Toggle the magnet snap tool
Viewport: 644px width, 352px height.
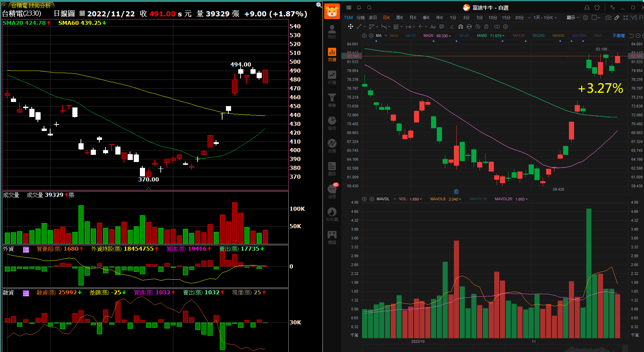tap(461, 27)
